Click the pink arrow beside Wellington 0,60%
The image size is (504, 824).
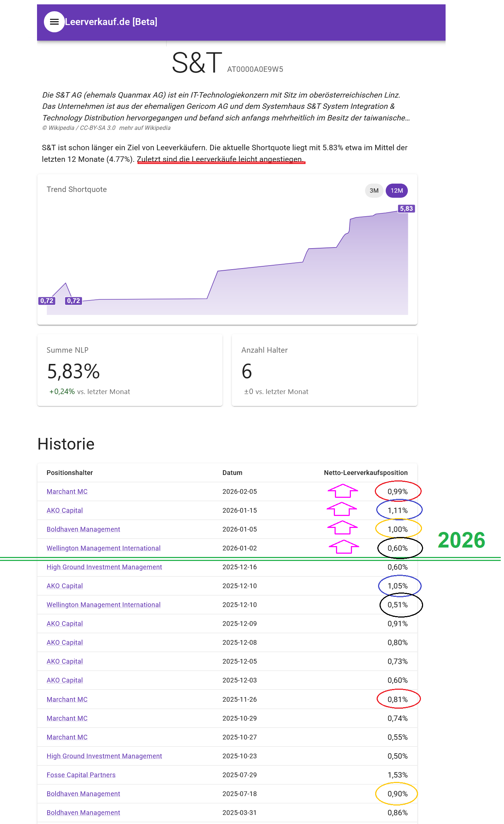(344, 547)
